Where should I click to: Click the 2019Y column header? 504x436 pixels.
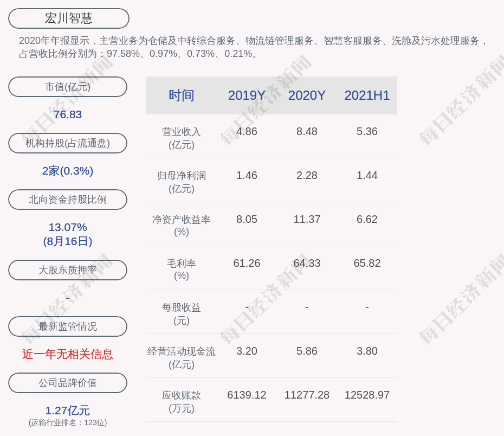[247, 95]
